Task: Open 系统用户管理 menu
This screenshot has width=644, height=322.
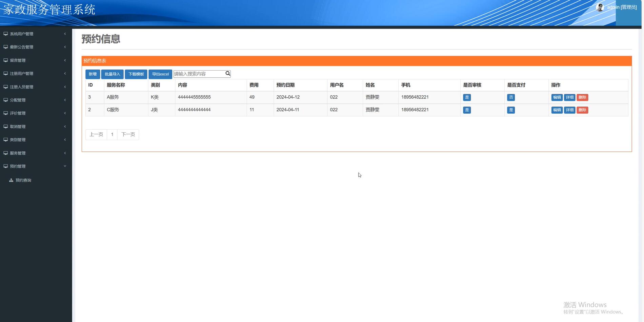Action: 36,34
